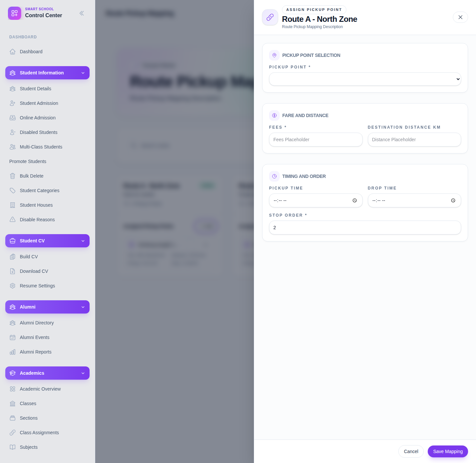Viewport: 476px width, 463px height.
Task: Click the DASHBOARD section label
Action: [23, 37]
